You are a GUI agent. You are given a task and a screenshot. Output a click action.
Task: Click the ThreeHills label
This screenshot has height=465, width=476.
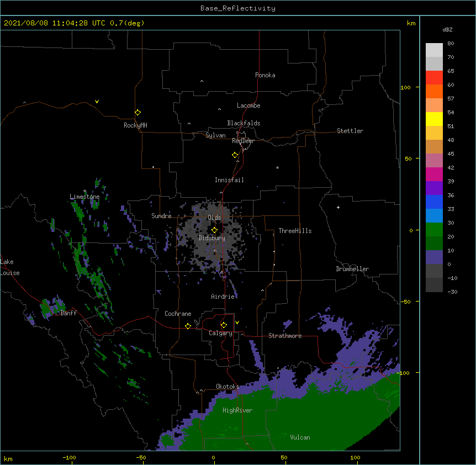(x=295, y=231)
